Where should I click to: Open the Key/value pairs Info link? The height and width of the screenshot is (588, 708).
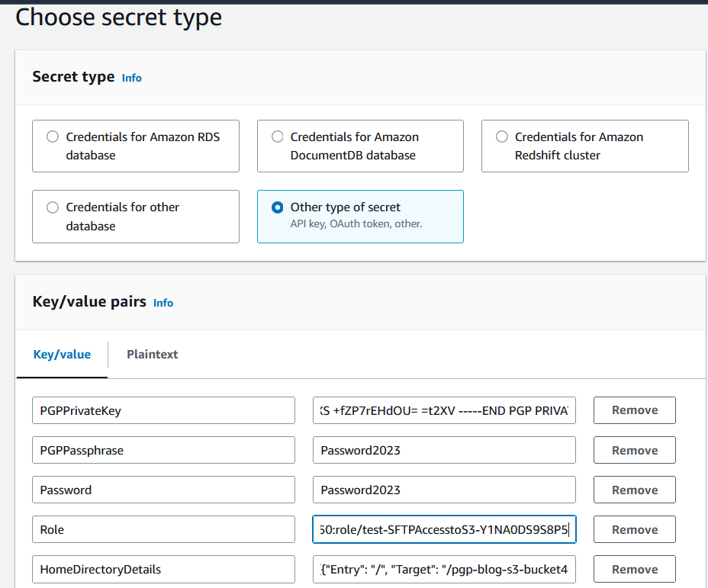point(163,303)
